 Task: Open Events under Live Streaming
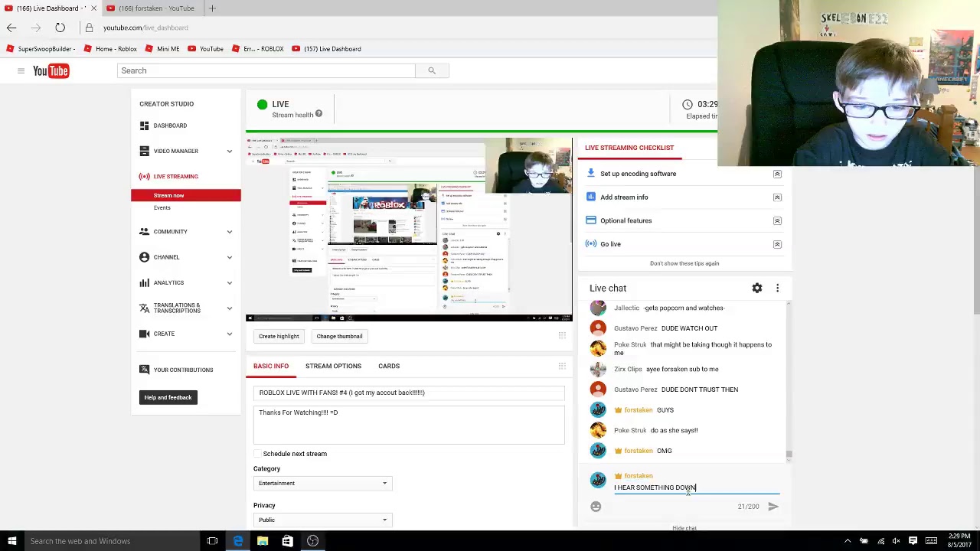click(x=162, y=207)
